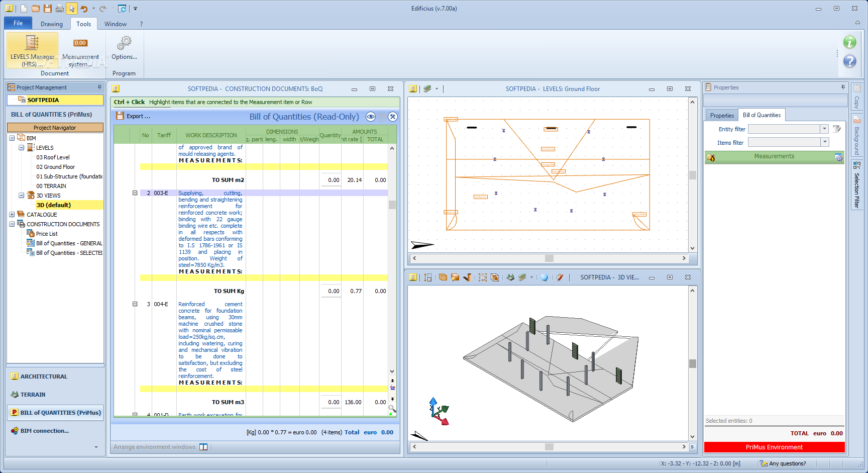Open the Entity filter dropdown

[824, 129]
